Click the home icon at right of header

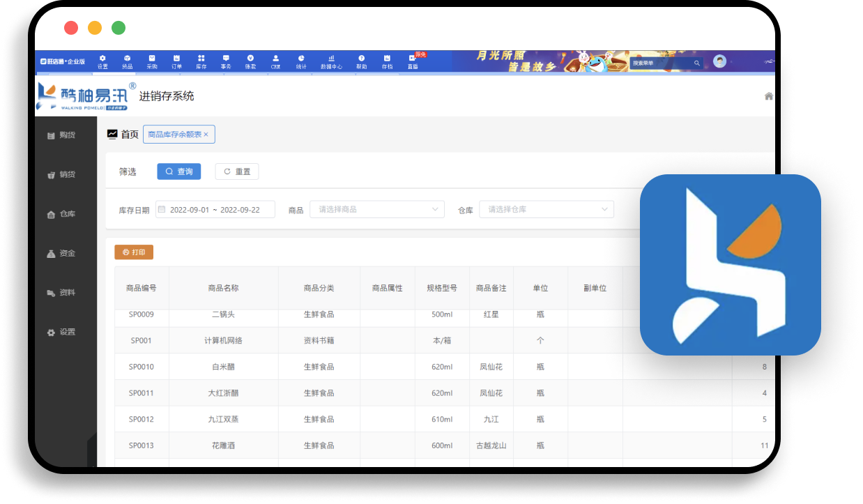click(x=768, y=96)
